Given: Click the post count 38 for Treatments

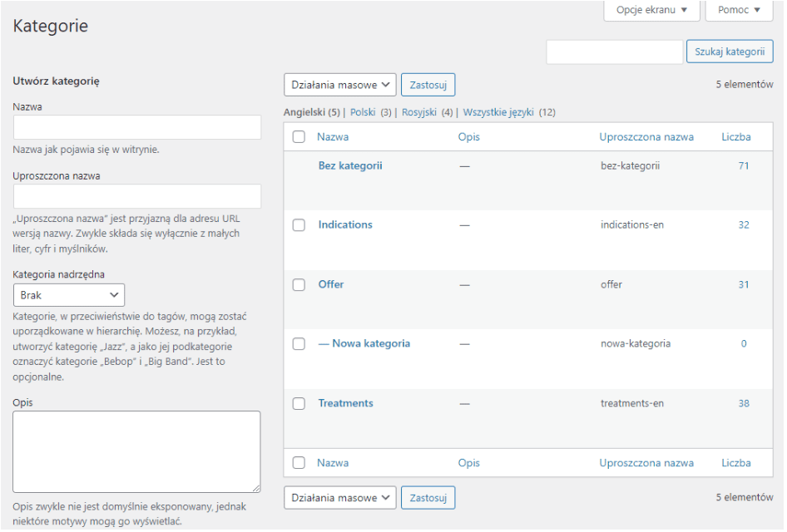Looking at the screenshot, I should (x=743, y=404).
